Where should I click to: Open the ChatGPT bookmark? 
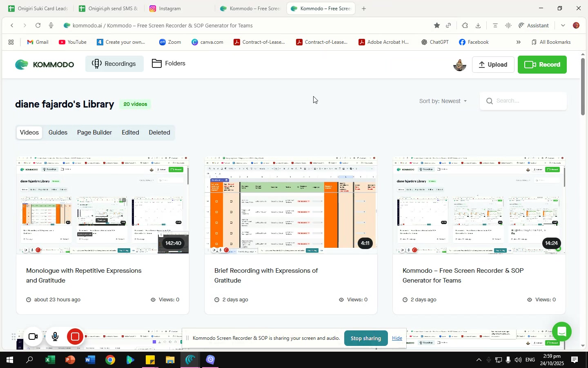pos(435,42)
